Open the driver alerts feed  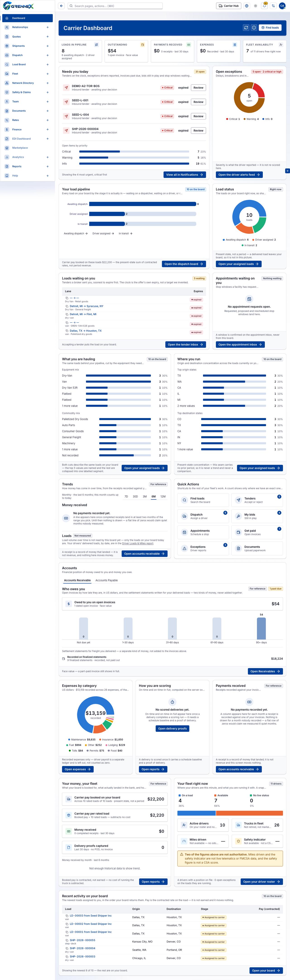[239, 175]
